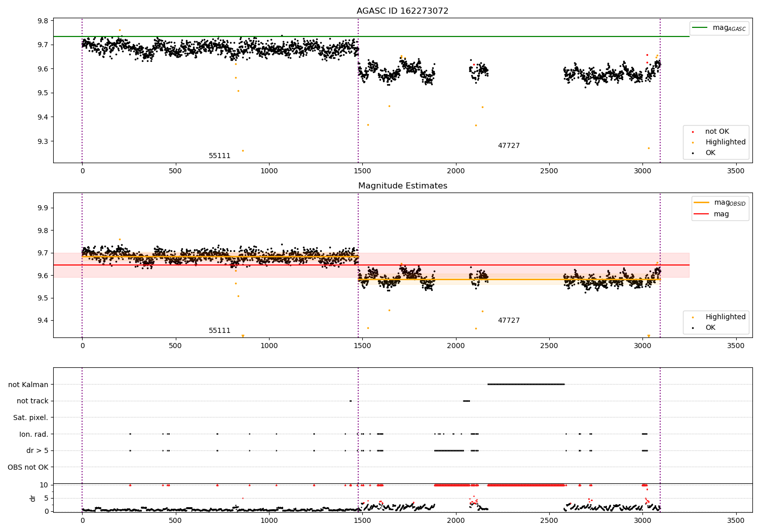The image size is (760, 532).
Task: Click observation label 47727 in the middle plot
Action: coord(509,321)
